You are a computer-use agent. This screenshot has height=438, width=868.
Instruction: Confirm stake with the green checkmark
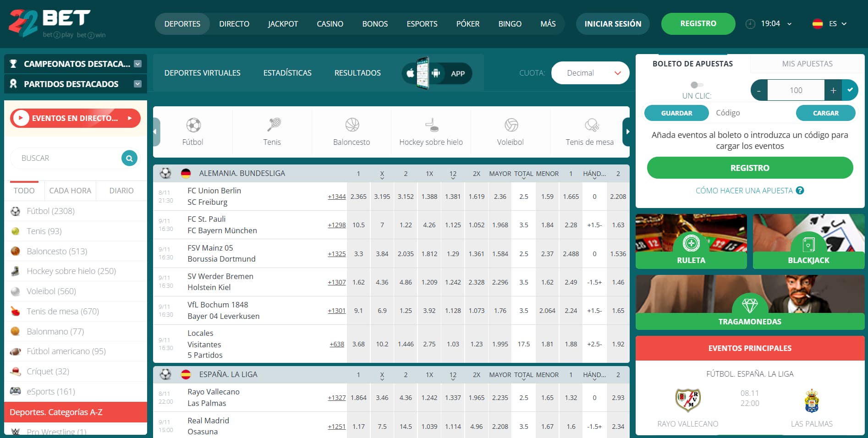pyautogui.click(x=851, y=90)
